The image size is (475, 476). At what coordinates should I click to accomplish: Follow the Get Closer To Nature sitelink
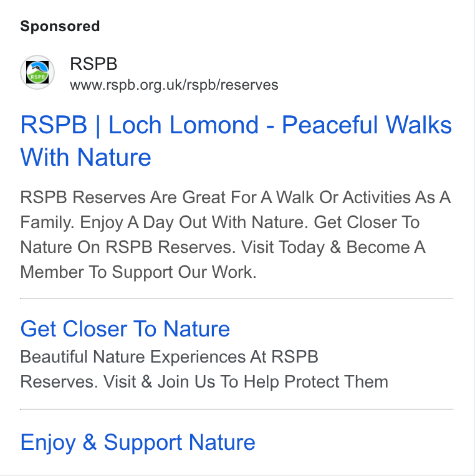tap(125, 329)
